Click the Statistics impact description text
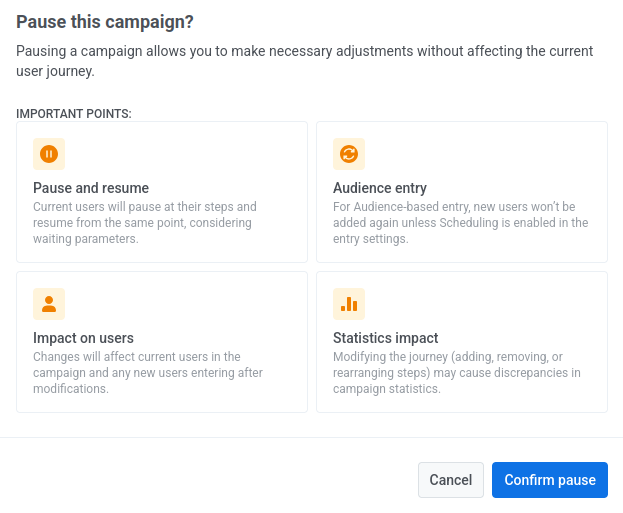The height and width of the screenshot is (513, 623). coord(457,372)
